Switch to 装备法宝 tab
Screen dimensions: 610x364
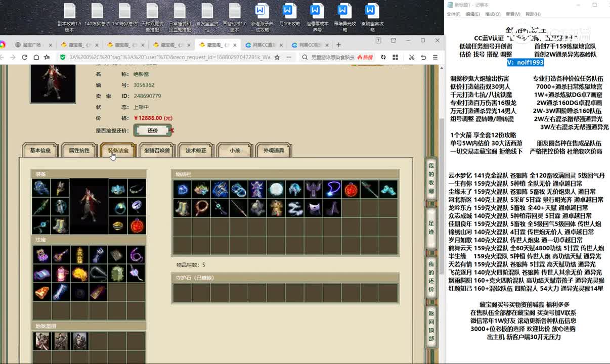[x=118, y=151]
